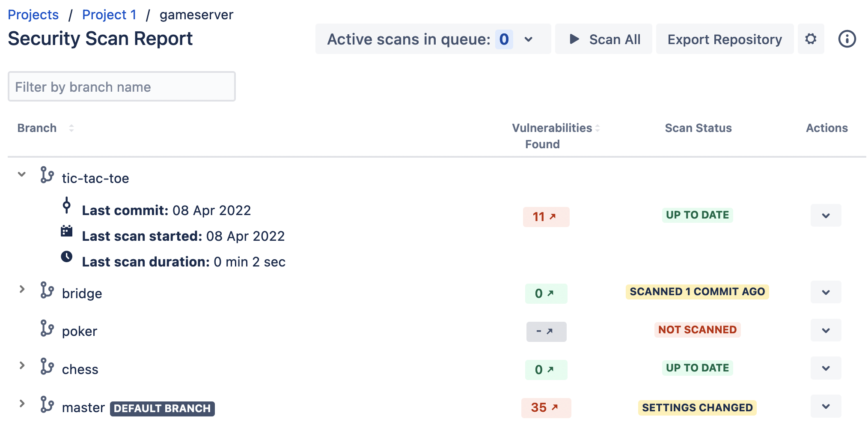Open the settings gear icon
The height and width of the screenshot is (431, 868).
pyautogui.click(x=811, y=39)
